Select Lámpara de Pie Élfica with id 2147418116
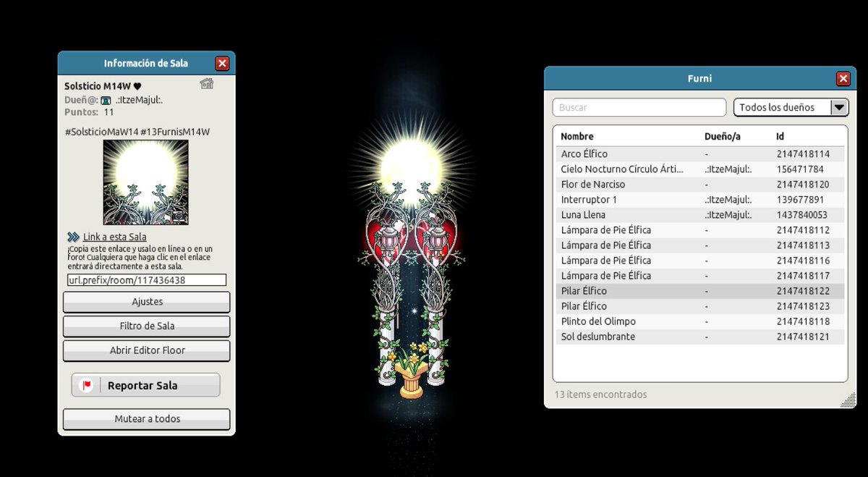Screen dimensions: 868x477 tap(700, 261)
